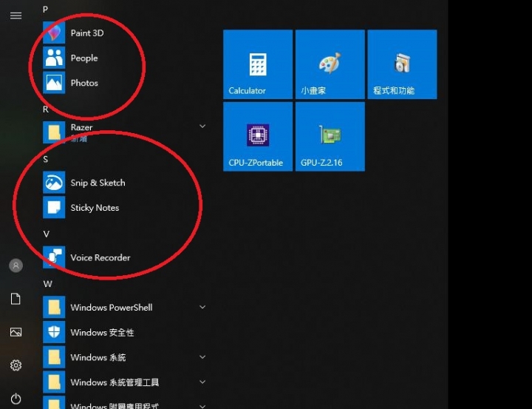Open the 程式和功能 tile

coord(403,64)
